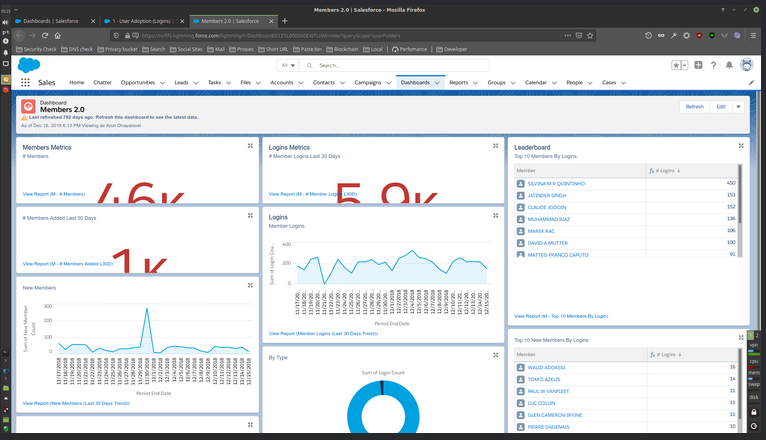This screenshot has width=766, height=440.
Task: Open the Firefox hamburger menu
Action: coord(753,36)
